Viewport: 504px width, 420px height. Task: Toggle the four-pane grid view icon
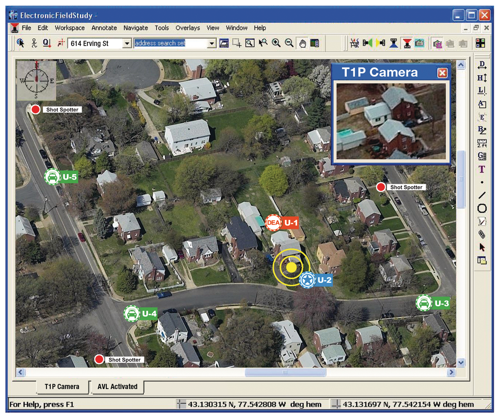click(x=480, y=43)
